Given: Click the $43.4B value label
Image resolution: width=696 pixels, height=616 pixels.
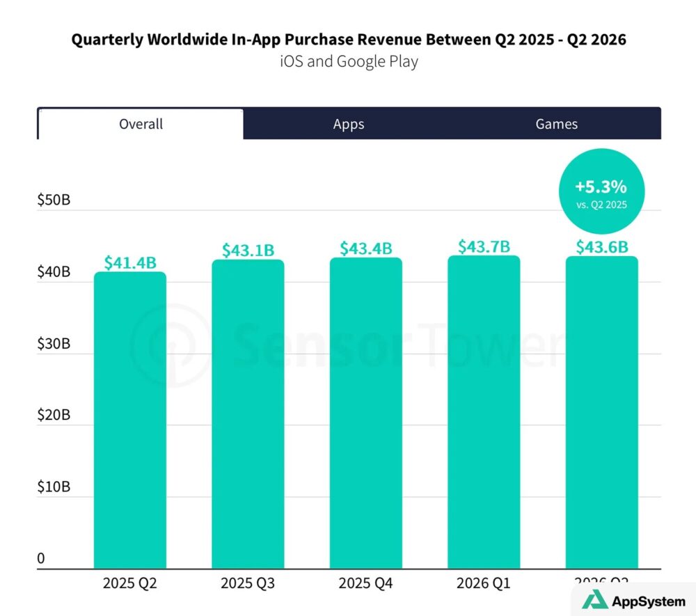Looking at the screenshot, I should (x=366, y=248).
